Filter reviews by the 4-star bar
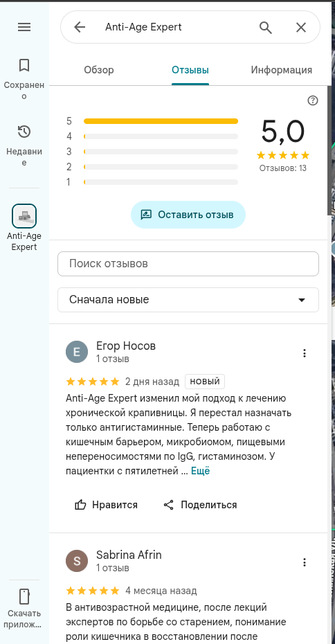Screen dimensions: 335x644 click(x=152, y=136)
